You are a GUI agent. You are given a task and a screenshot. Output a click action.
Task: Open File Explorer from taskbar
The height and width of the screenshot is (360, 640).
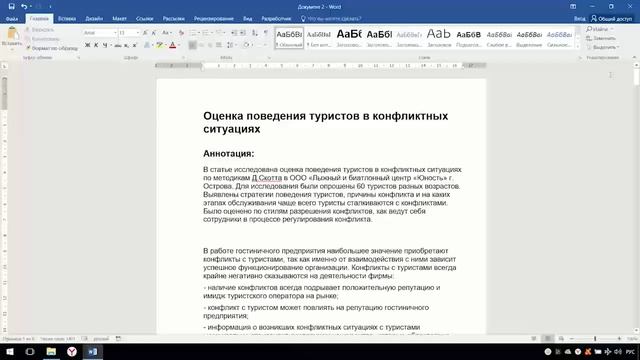pyautogui.click(x=51, y=351)
